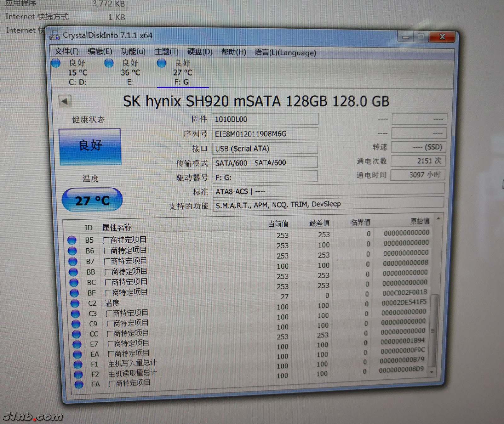The width and height of the screenshot is (504, 424).
Task: Click the raw value 000000001B94
Action: click(x=402, y=341)
